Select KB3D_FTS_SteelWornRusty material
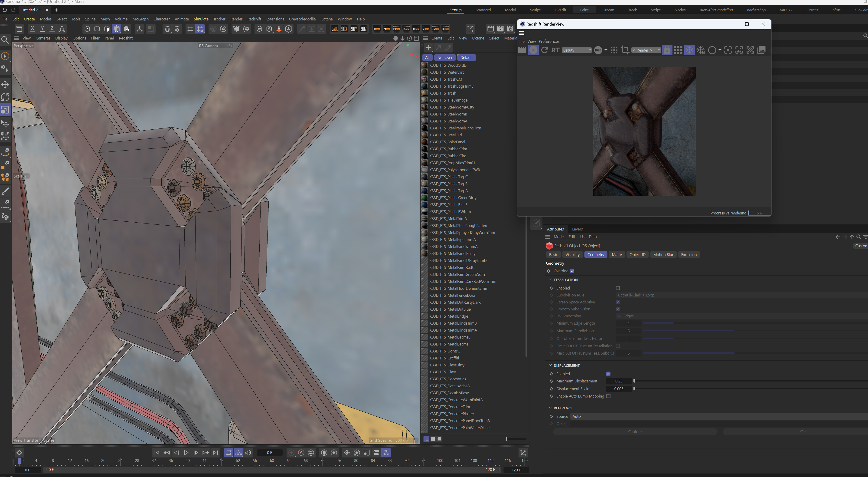Viewport: 868px width, 477px height. pos(451,107)
